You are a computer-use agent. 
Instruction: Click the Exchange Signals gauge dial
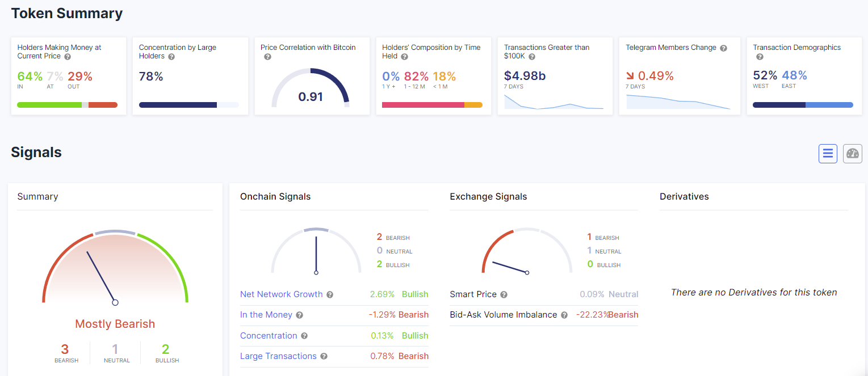click(527, 251)
